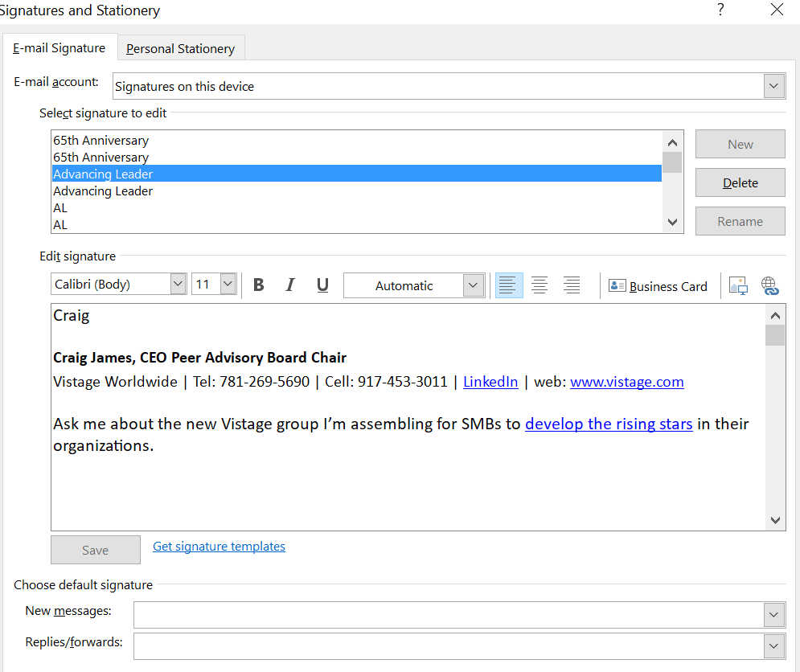Image resolution: width=800 pixels, height=672 pixels.
Task: Click 'Craig' first line in editor
Action: click(72, 316)
